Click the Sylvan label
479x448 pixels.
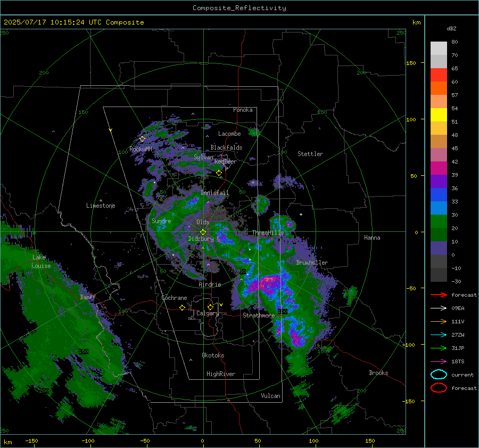click(203, 157)
